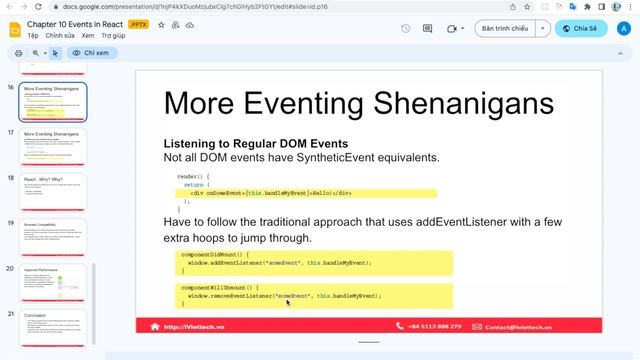Open the browser side panel icon
Screen dimensions: 640x360
point(602,7)
